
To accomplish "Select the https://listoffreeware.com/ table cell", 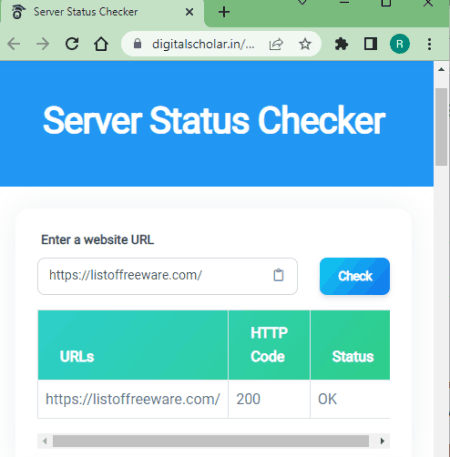I will 133,399.
